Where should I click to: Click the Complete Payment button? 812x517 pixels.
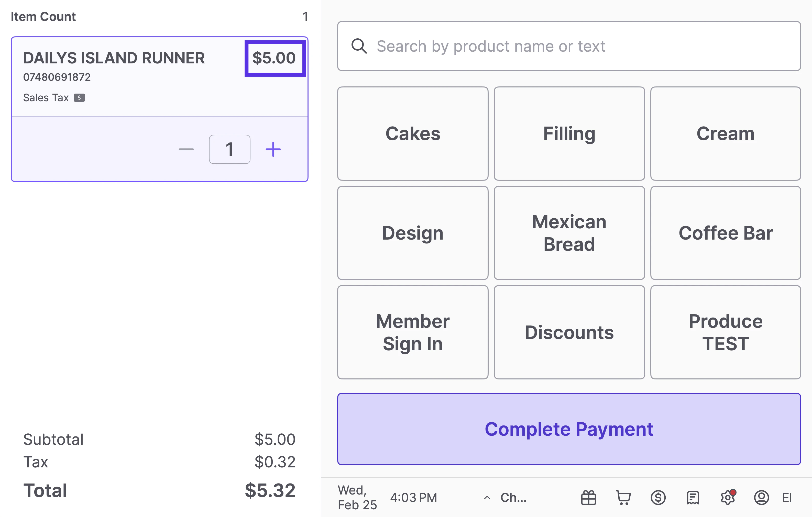[x=569, y=429]
